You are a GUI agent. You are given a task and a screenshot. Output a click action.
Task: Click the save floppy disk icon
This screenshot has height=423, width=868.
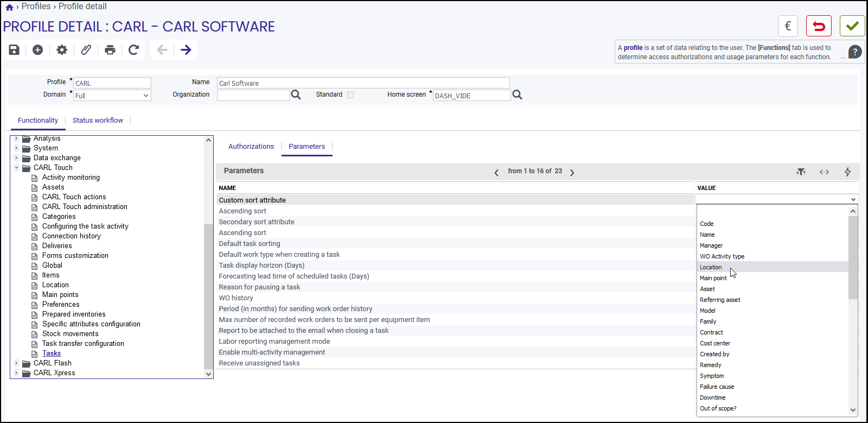pyautogui.click(x=14, y=50)
